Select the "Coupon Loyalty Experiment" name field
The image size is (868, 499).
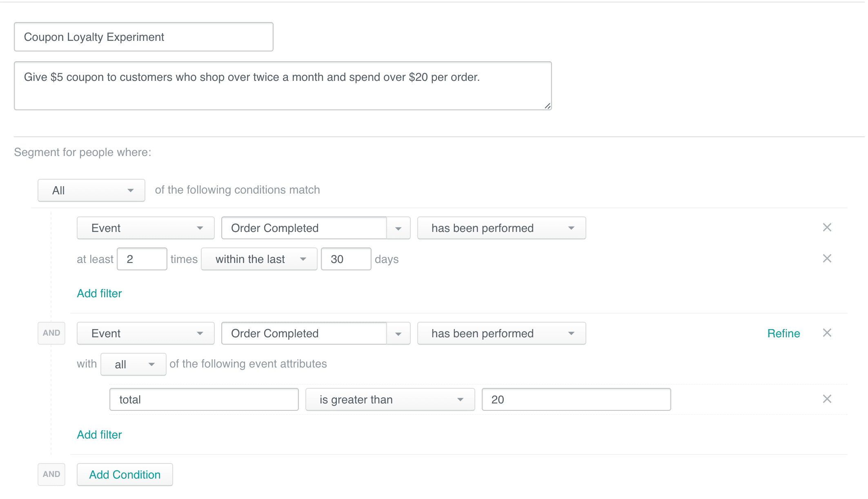click(143, 37)
